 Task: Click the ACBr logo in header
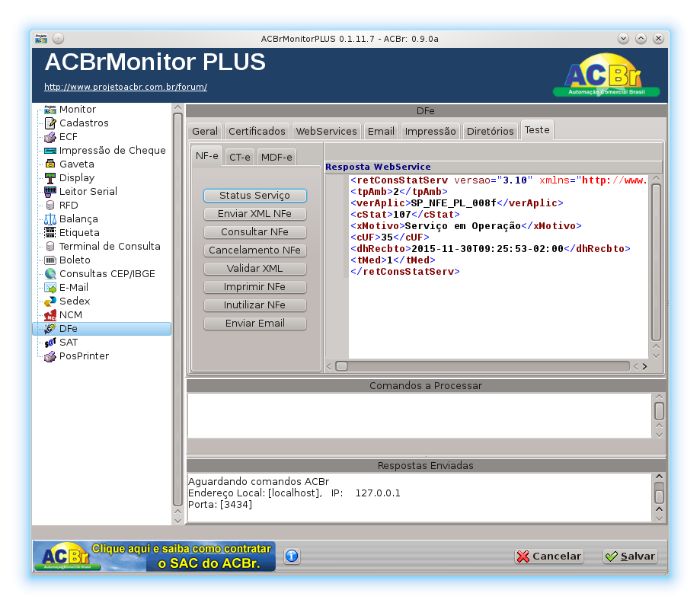pos(606,75)
